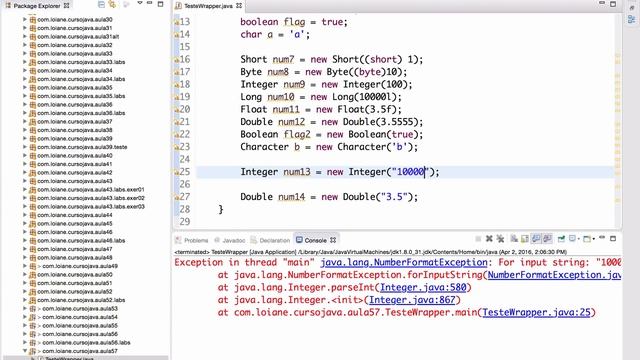Toggle Scroll Lock in the Console
640x360 pixels.
click(x=524, y=239)
